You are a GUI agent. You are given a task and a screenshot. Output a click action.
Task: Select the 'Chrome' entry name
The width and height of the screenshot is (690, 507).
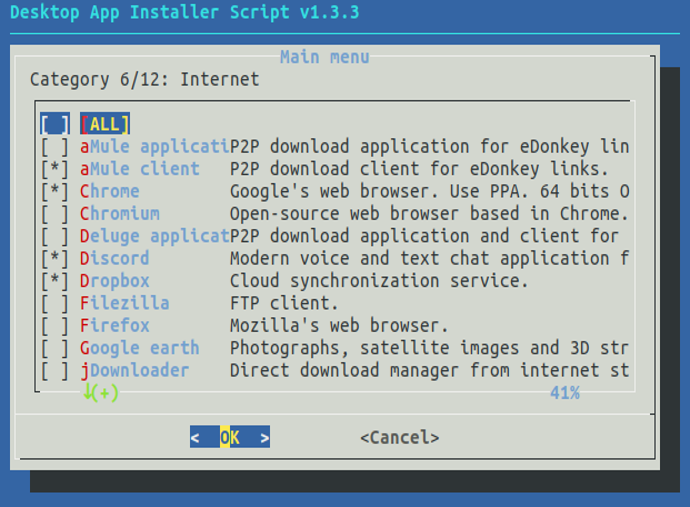point(110,191)
